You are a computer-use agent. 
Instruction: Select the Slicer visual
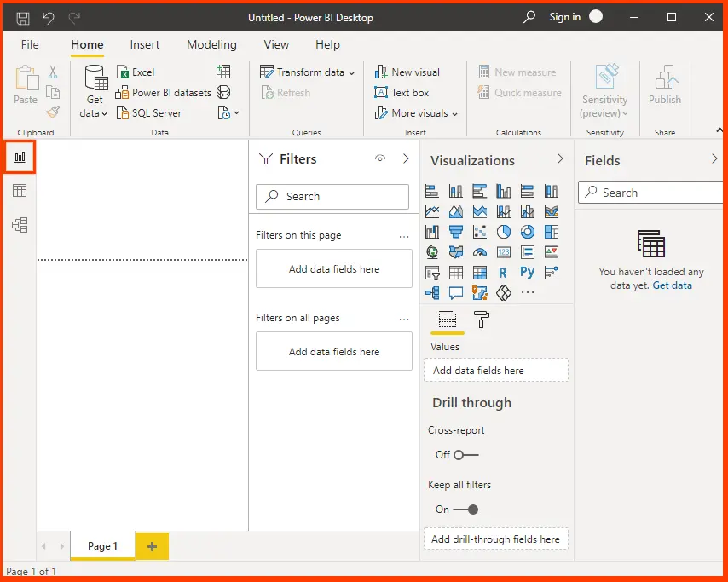pos(432,273)
